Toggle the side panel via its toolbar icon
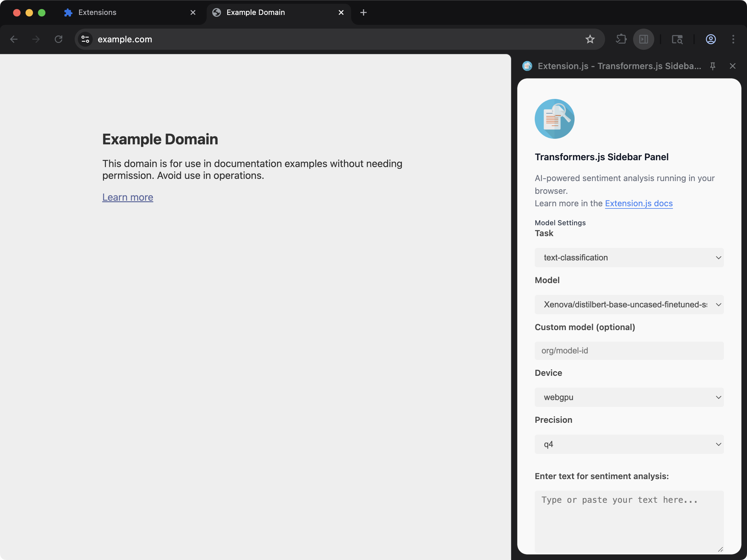The height and width of the screenshot is (560, 747). [643, 39]
